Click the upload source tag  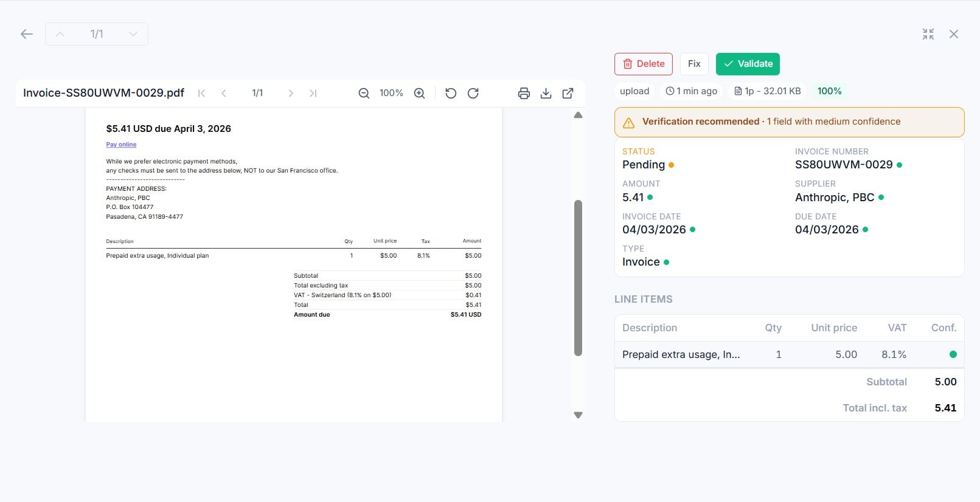pyautogui.click(x=634, y=91)
